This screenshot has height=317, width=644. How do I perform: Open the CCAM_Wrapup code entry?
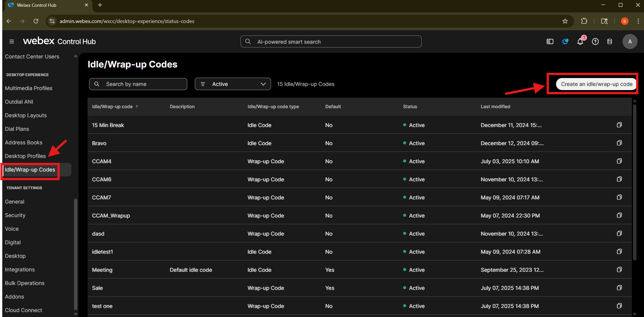tap(111, 216)
